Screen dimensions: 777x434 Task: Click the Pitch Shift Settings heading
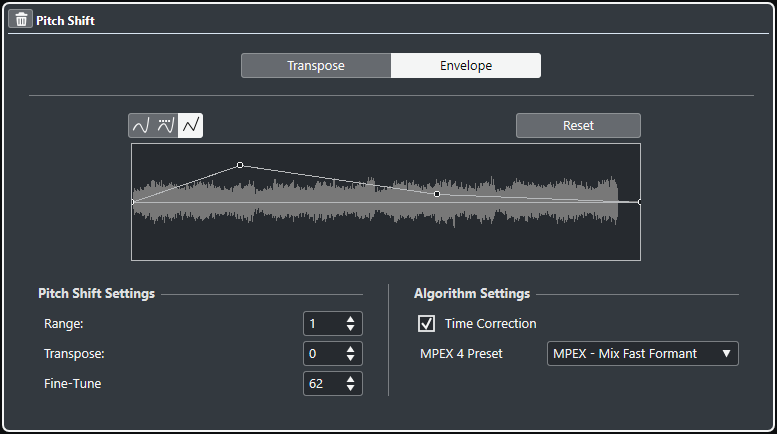[x=97, y=293]
